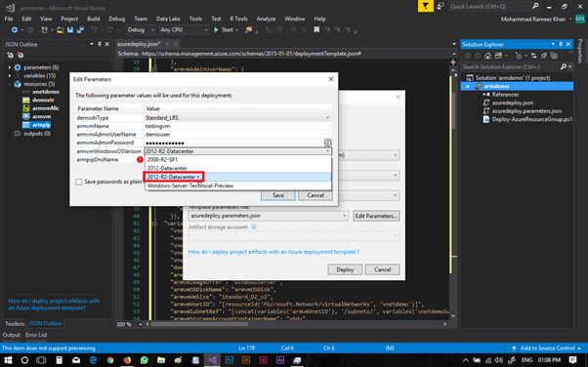Open the File menu
The height and width of the screenshot is (367, 588).
pos(9,19)
